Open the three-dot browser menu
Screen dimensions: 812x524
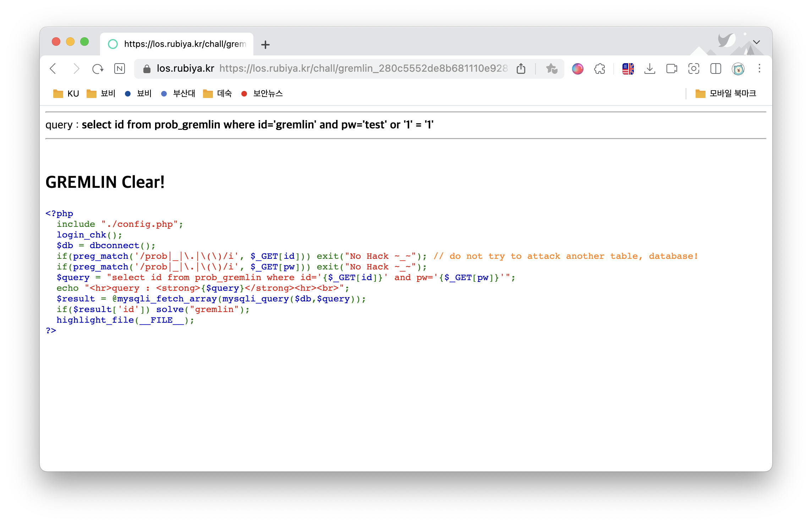[759, 69]
